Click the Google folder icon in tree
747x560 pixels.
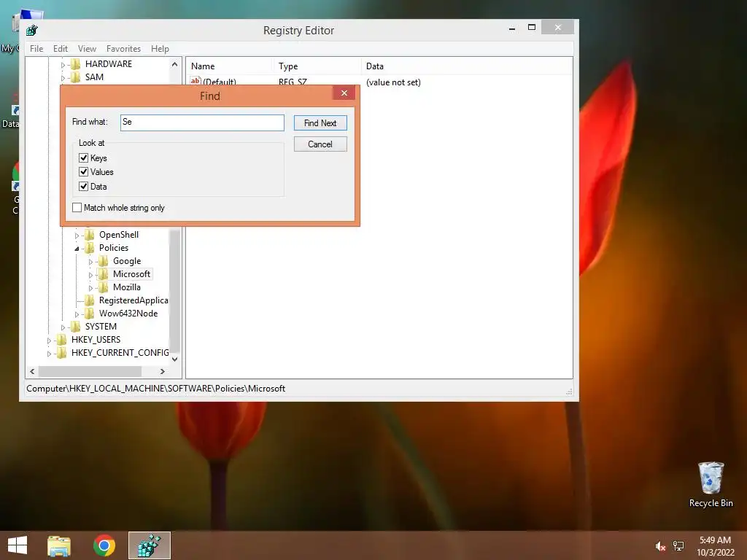pyautogui.click(x=103, y=261)
